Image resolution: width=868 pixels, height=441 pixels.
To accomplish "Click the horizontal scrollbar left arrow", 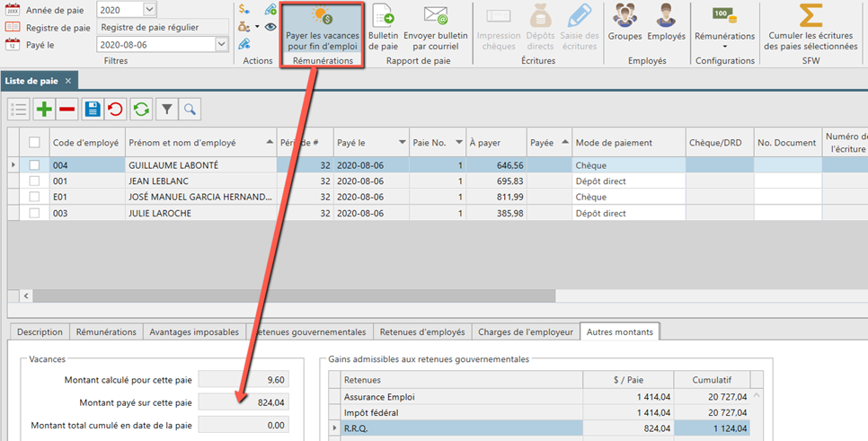I will click(x=26, y=296).
